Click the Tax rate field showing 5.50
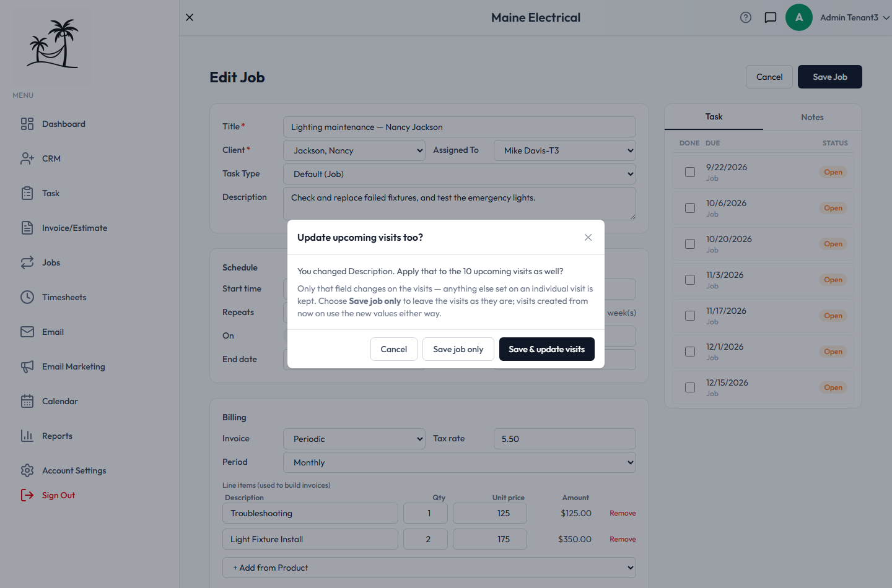Screen dimensions: 892x588 565,439
